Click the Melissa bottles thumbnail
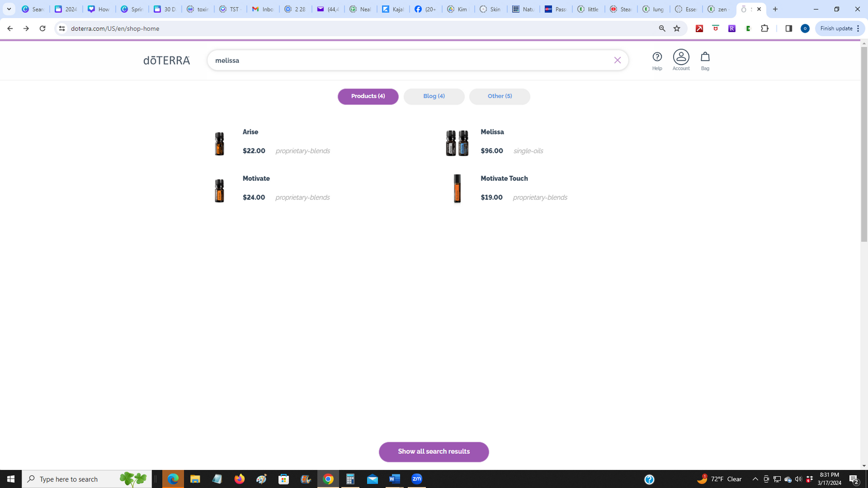Screen dimensions: 868x488 pyautogui.click(x=457, y=143)
